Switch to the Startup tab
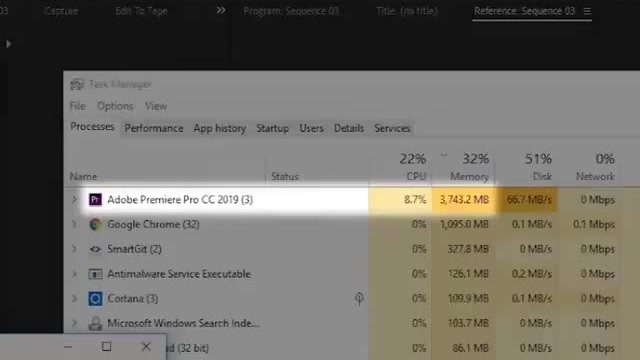640x360 pixels. [272, 128]
